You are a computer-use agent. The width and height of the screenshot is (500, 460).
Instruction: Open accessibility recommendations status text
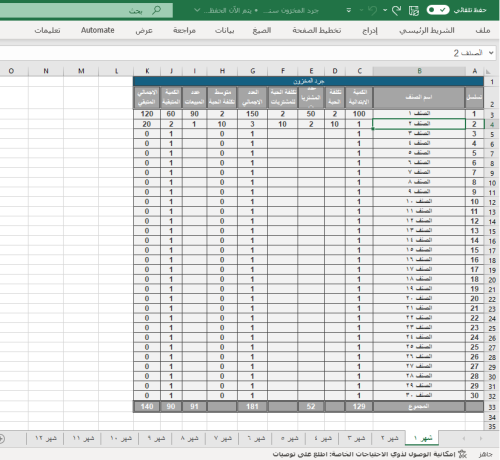(x=364, y=454)
